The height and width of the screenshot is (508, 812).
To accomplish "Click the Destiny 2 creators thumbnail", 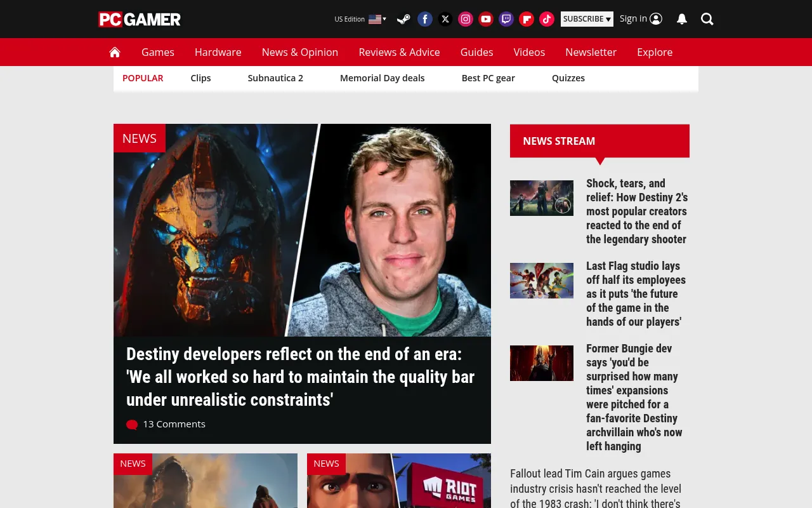I will tap(542, 198).
